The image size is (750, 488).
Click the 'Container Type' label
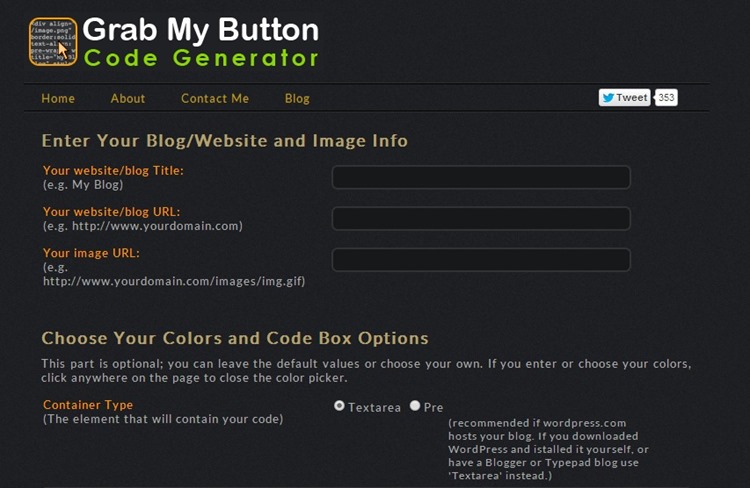point(88,405)
